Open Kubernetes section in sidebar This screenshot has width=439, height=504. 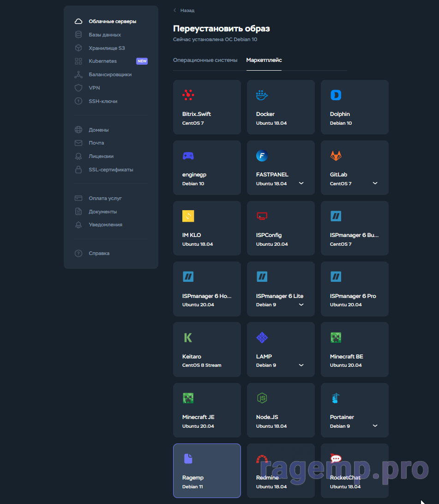click(x=102, y=61)
